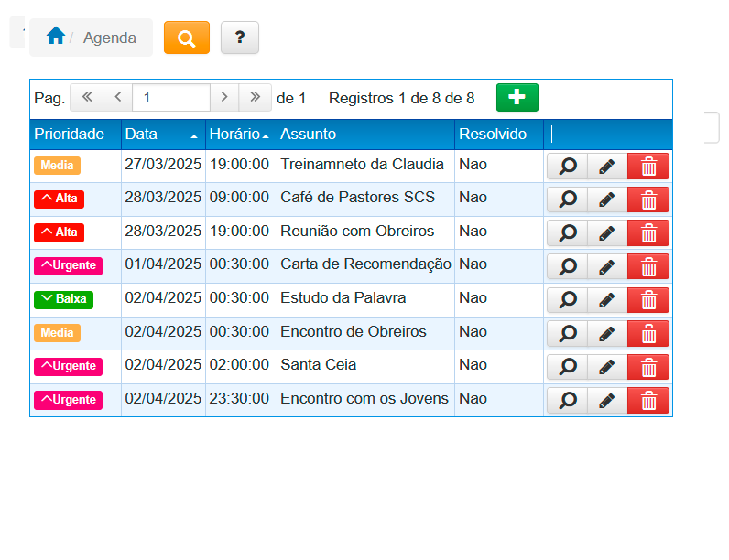
Task: Click the home icon in breadcrumb
Action: pyautogui.click(x=56, y=37)
